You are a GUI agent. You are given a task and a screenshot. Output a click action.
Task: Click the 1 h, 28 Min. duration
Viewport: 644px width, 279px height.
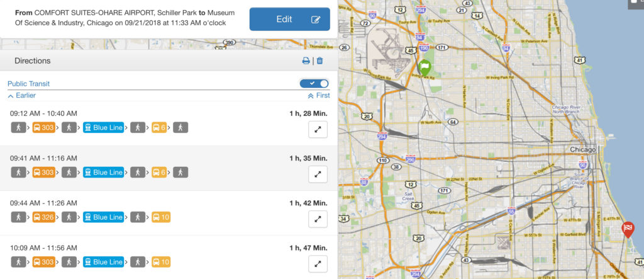308,113
